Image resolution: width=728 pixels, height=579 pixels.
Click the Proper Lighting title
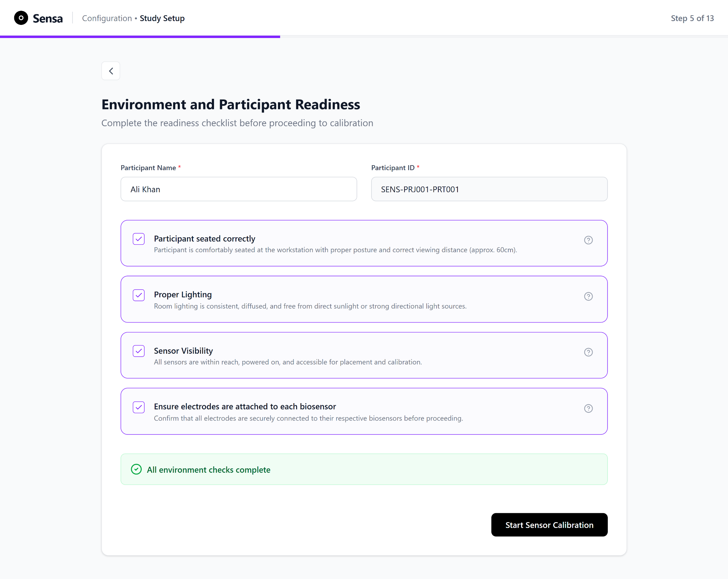coord(183,294)
